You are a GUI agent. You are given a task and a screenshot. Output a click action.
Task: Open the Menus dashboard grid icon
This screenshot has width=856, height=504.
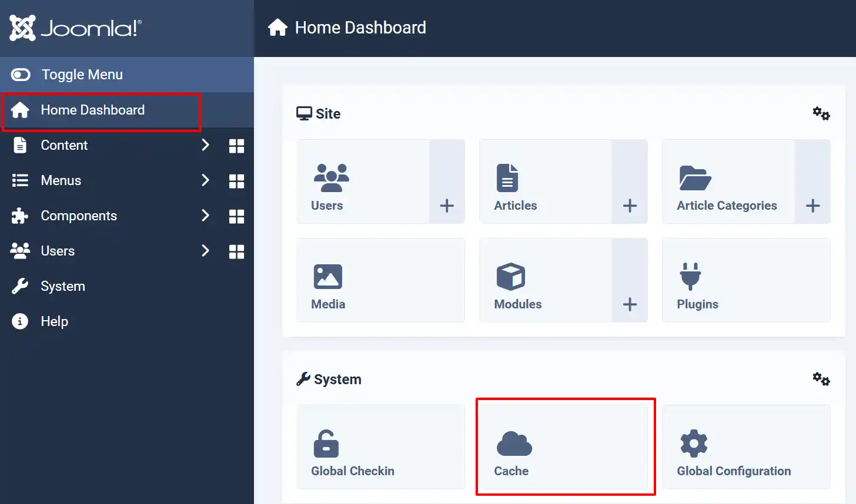[236, 181]
